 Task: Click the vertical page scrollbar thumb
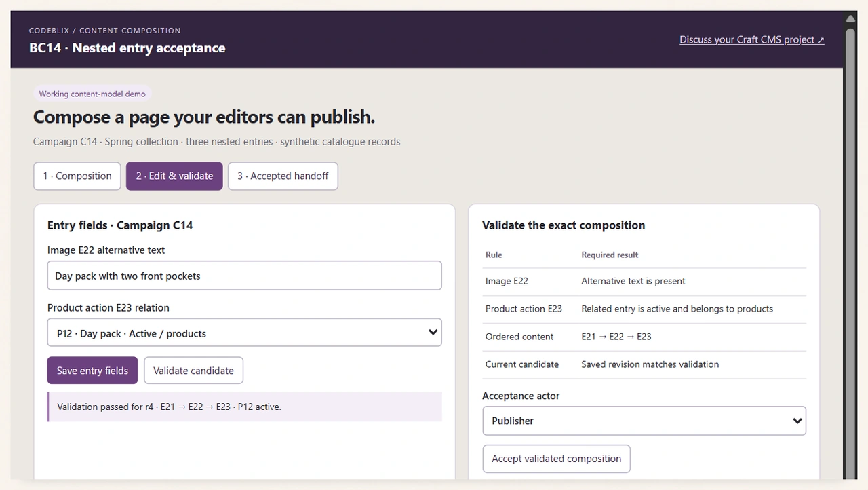tap(850, 255)
